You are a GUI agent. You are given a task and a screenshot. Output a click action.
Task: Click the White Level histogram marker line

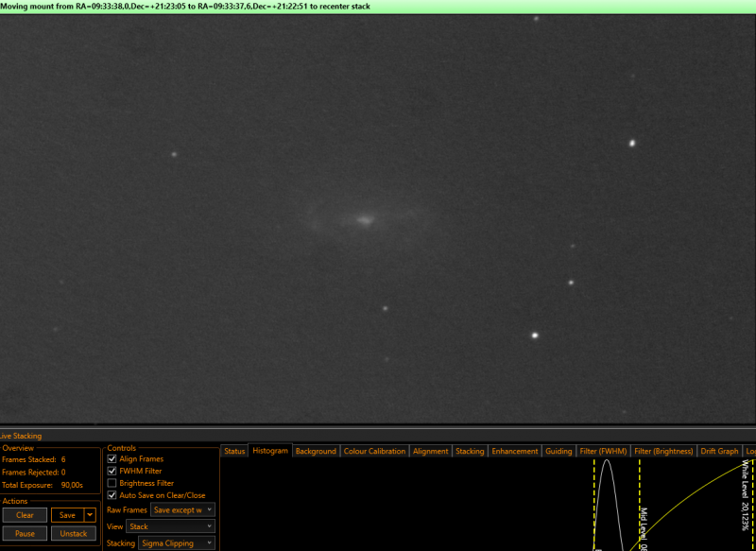752,504
